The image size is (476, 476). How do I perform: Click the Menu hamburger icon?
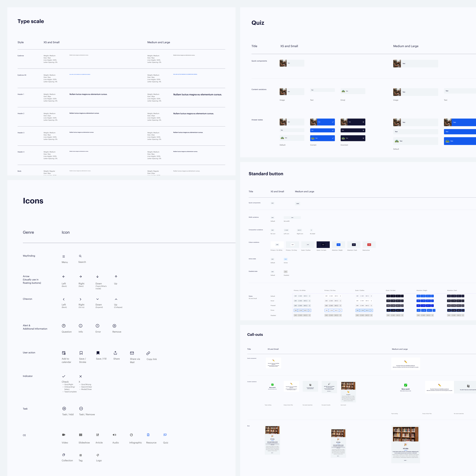[x=64, y=256]
